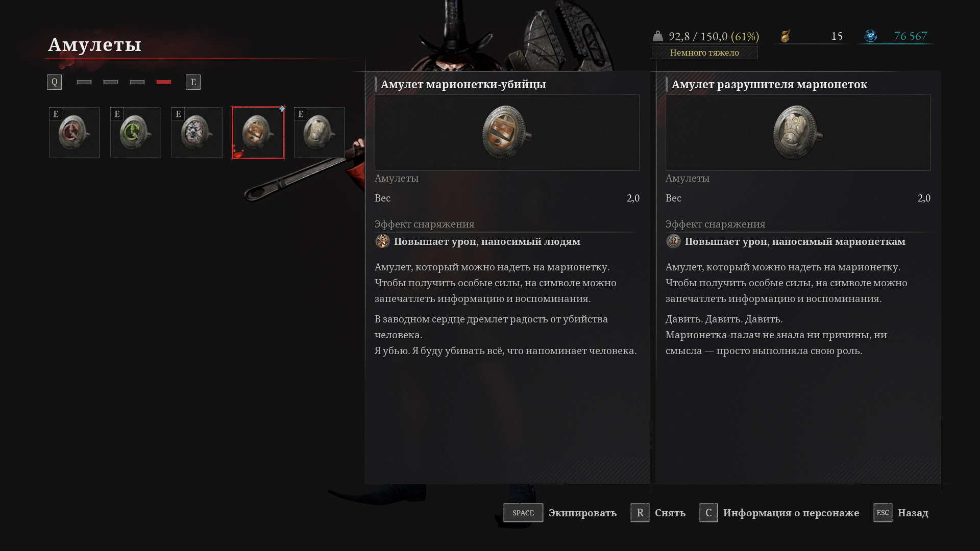Select the first amulet slot tab indicator
Screen dimensions: 980x551
point(84,82)
